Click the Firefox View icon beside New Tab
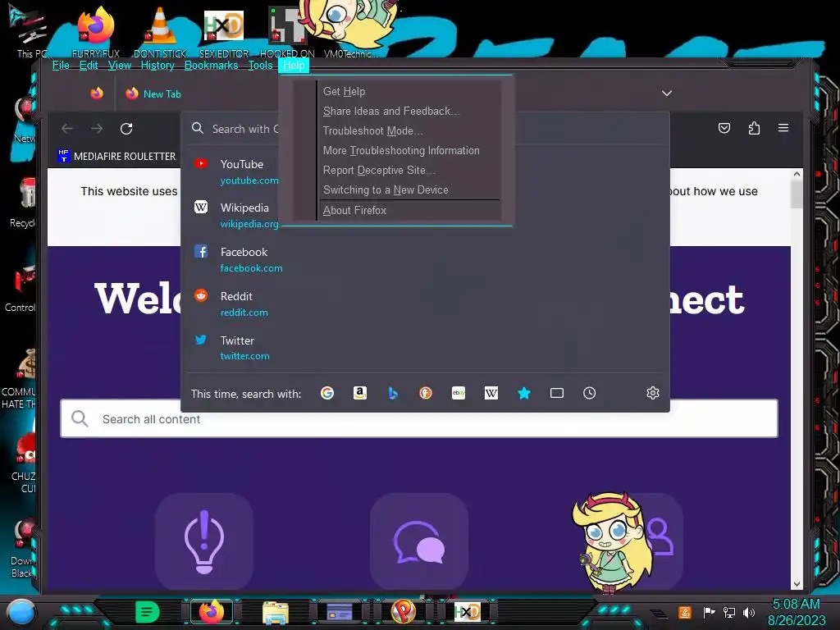Image resolution: width=840 pixels, height=630 pixels. [97, 94]
